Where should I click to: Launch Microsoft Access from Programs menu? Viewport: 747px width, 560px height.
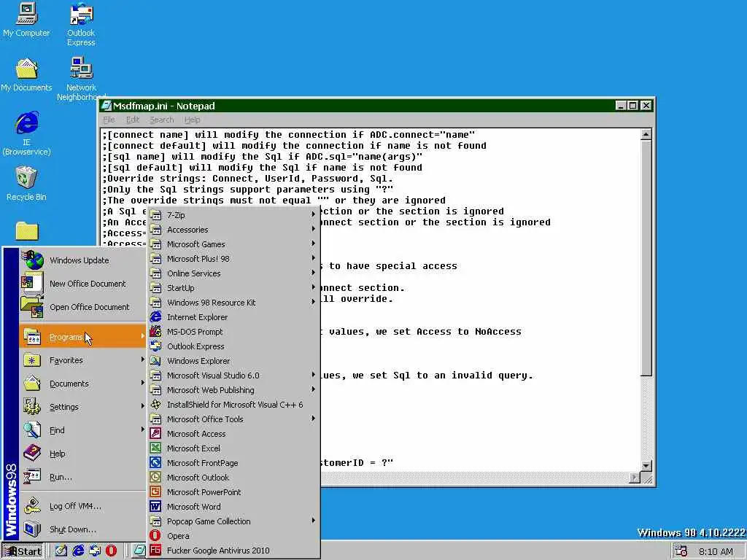233,434
